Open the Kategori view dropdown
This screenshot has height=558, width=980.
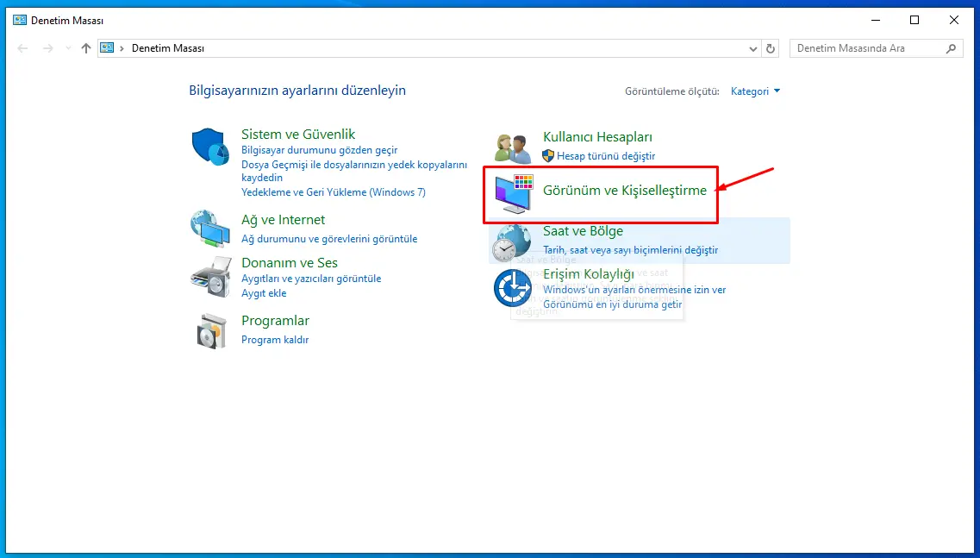756,91
